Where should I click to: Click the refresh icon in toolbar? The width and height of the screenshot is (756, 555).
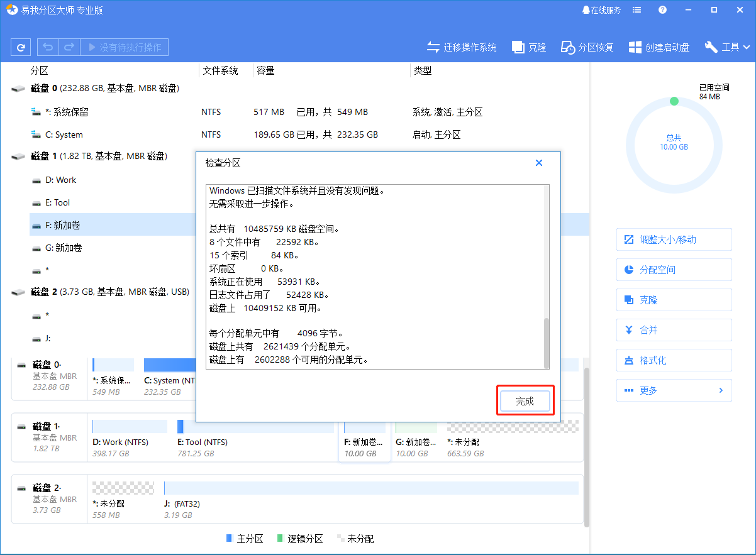pyautogui.click(x=21, y=47)
